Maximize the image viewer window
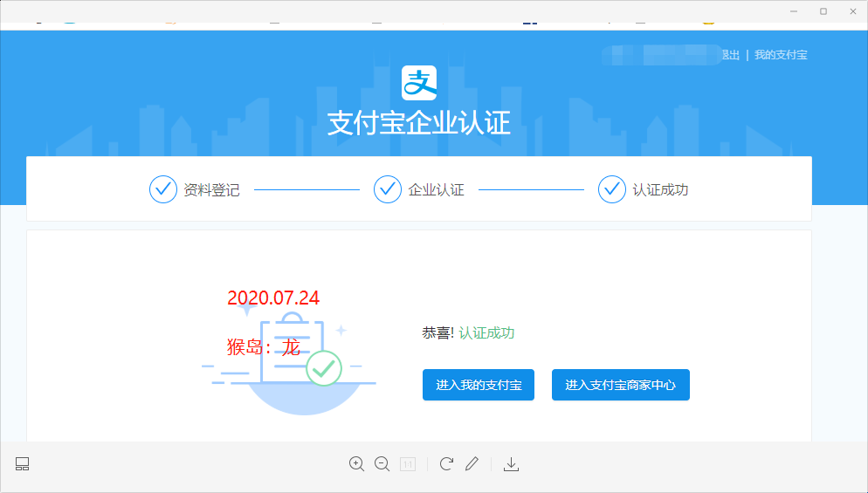This screenshot has height=493, width=868. 823,11
